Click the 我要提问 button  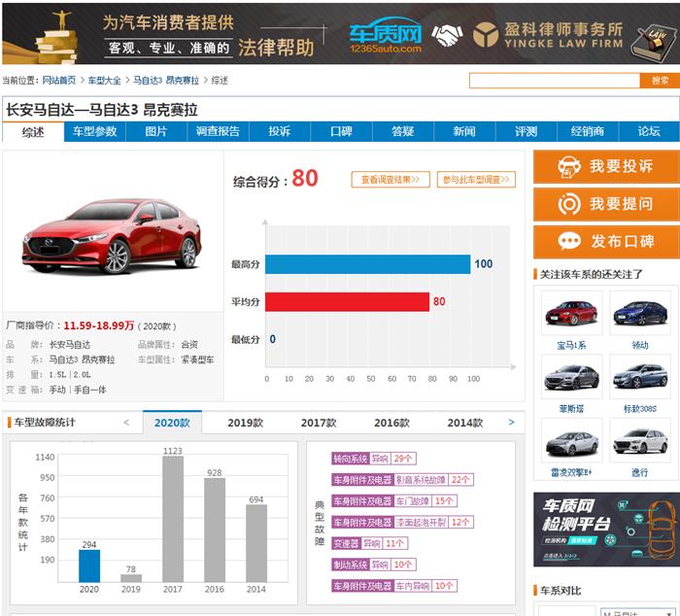point(607,204)
